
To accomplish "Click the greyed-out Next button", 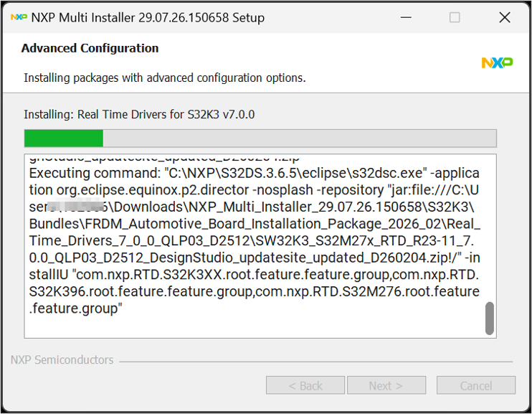I will [386, 385].
